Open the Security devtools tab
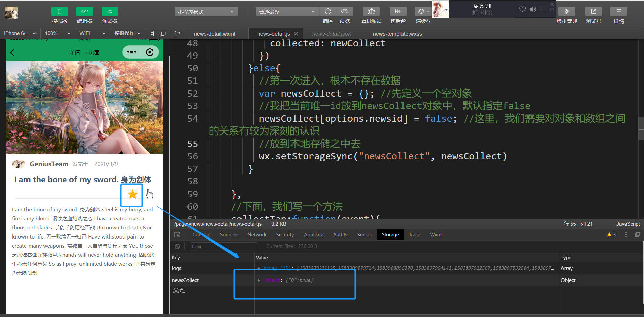 (285, 235)
